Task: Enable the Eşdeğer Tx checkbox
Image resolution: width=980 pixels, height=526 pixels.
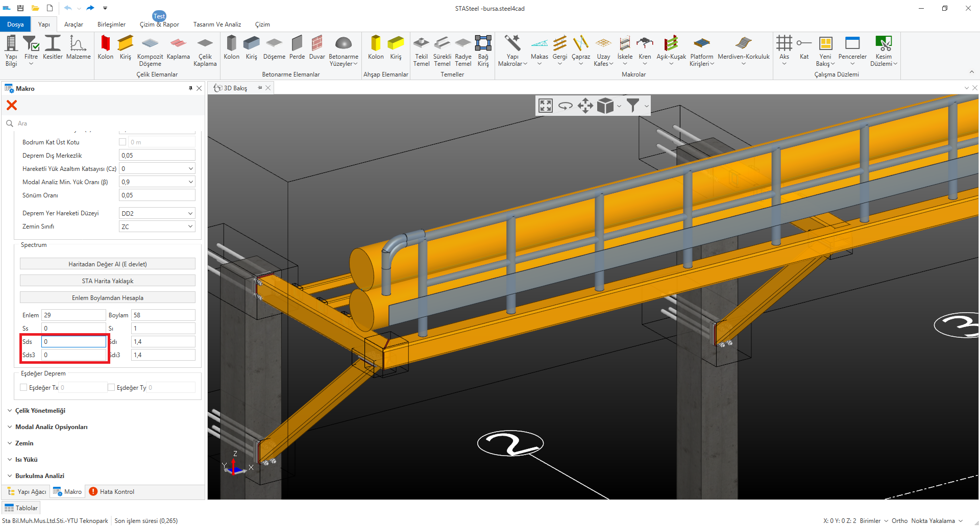Action: coord(23,387)
